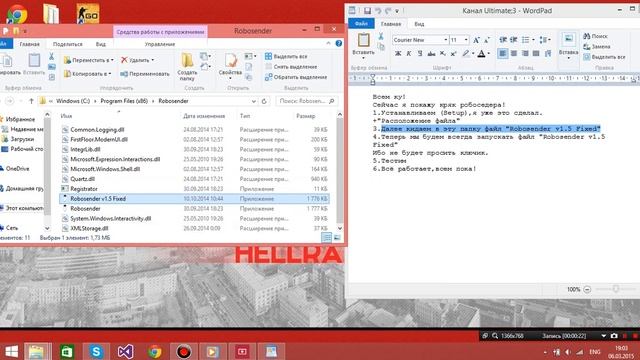
Task: Expand Копировать в dropdown
Action: pos(110,74)
